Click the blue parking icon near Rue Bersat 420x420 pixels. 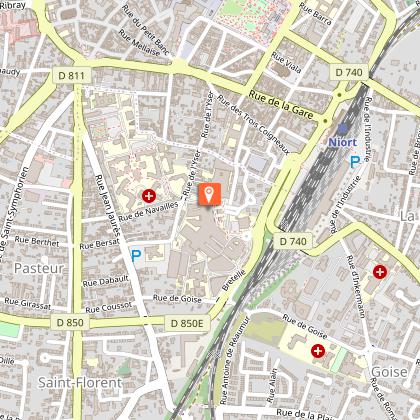point(136,256)
